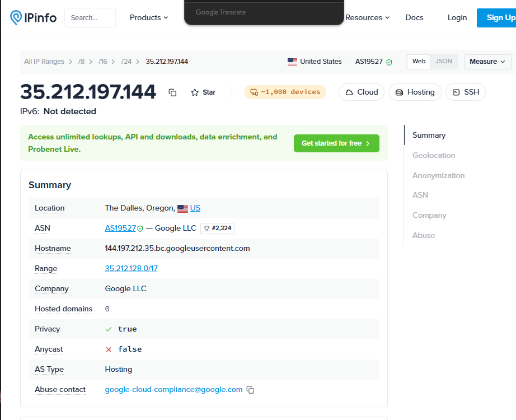Copy the IP address 35.212.197.144
Image resolution: width=516 pixels, height=420 pixels.
(x=172, y=92)
